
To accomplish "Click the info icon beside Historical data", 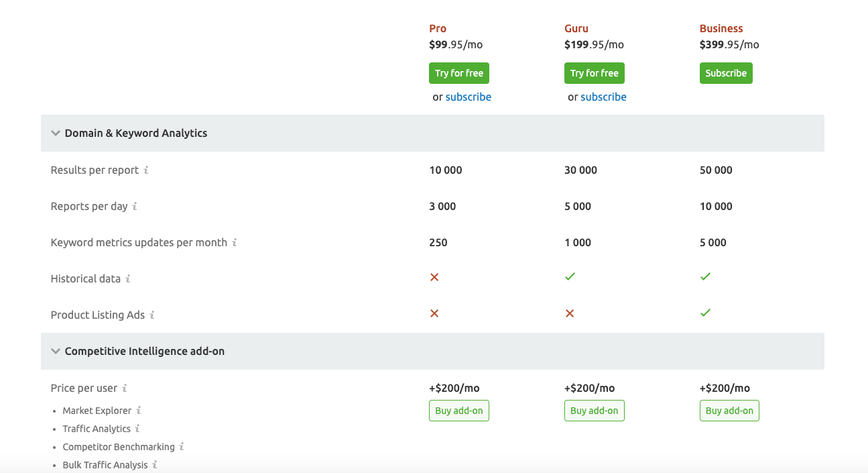I will [127, 278].
